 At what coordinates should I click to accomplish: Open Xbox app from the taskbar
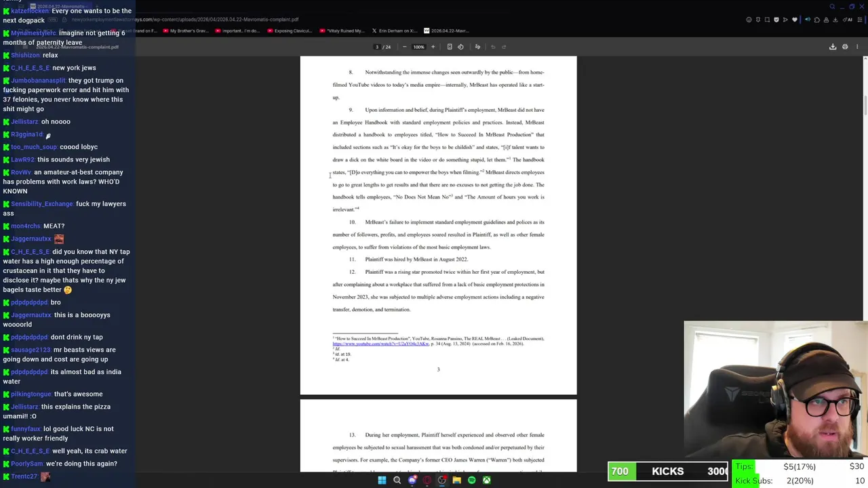tap(486, 480)
